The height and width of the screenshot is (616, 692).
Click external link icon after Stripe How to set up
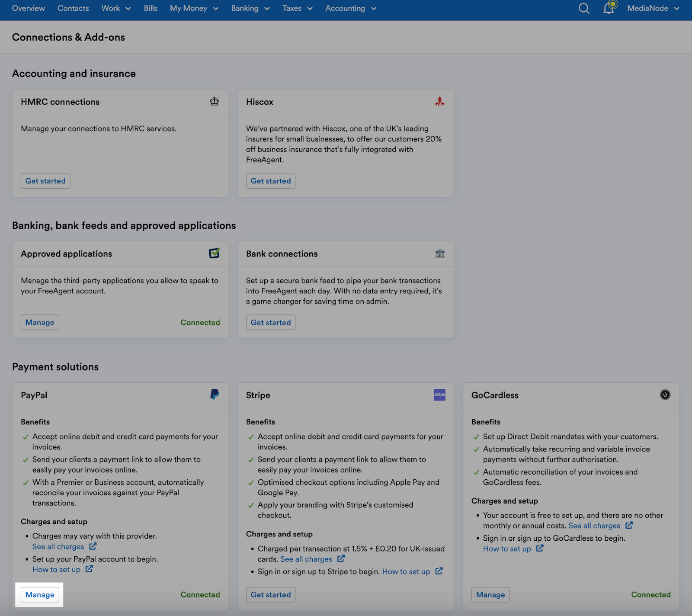click(439, 571)
